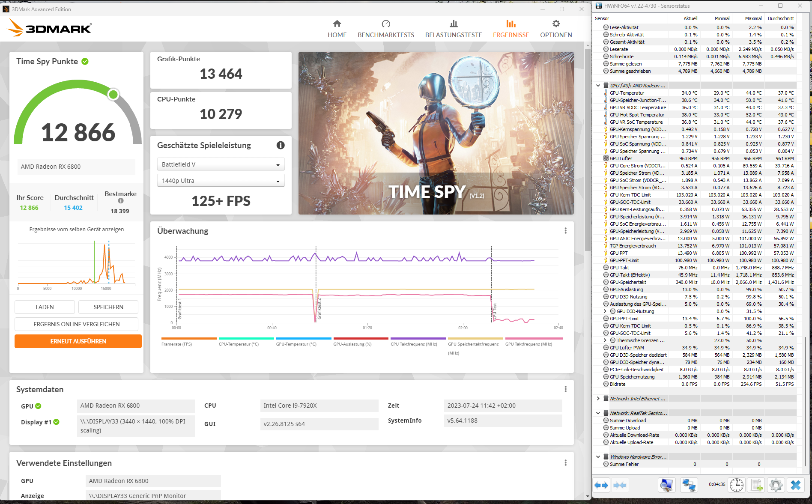812x504 pixels.
Task: Open the three-dot menu of Systemdaten
Action: tap(566, 389)
